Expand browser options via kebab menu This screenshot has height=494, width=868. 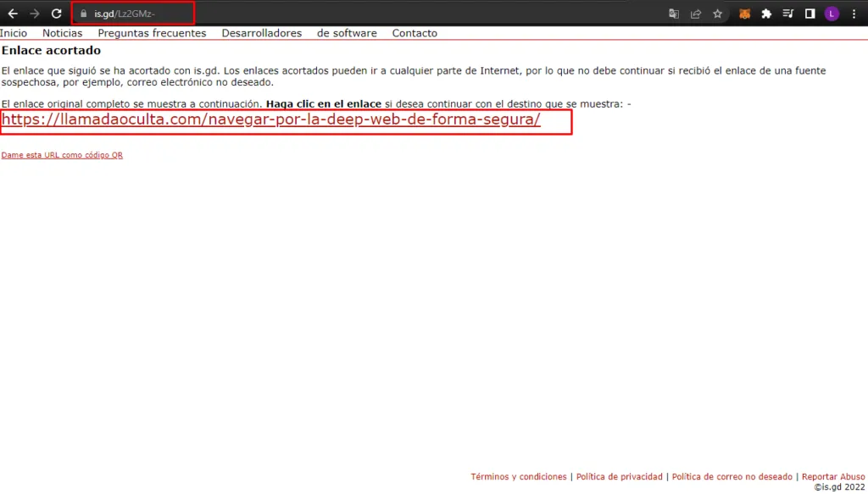854,13
